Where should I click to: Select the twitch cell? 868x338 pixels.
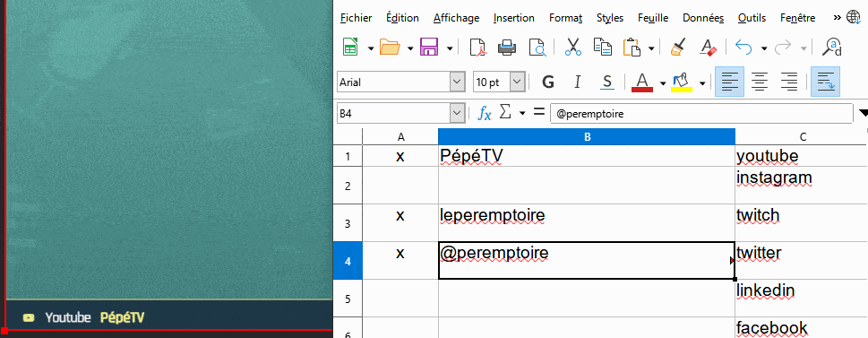[802, 222]
